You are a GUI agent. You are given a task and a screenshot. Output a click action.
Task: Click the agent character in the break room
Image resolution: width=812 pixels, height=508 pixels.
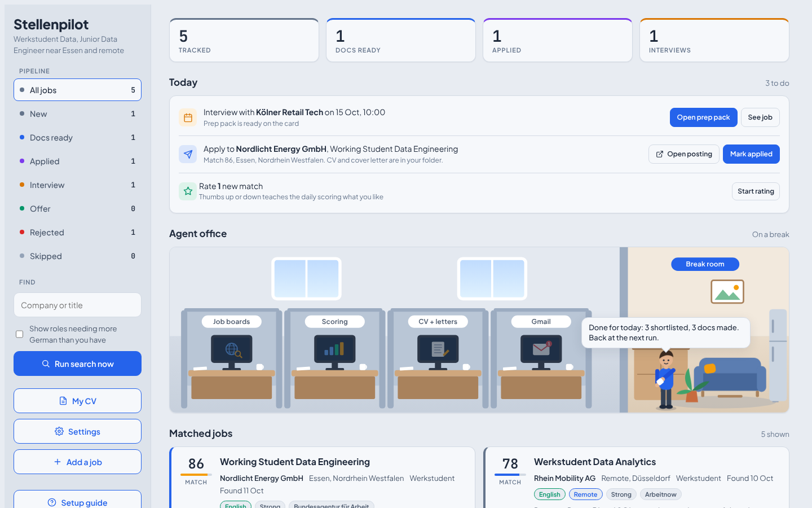click(x=666, y=379)
